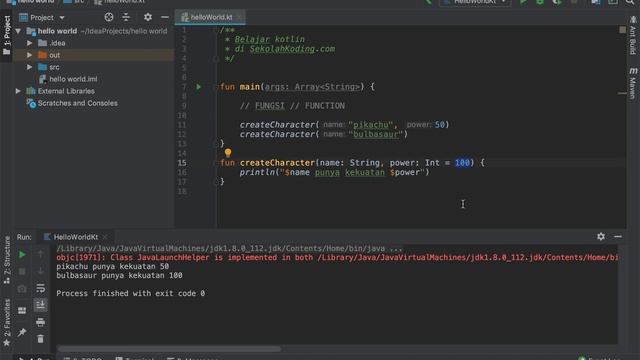Open the Project tool window tab
The height and width of the screenshot is (360, 640).
pyautogui.click(x=7, y=36)
